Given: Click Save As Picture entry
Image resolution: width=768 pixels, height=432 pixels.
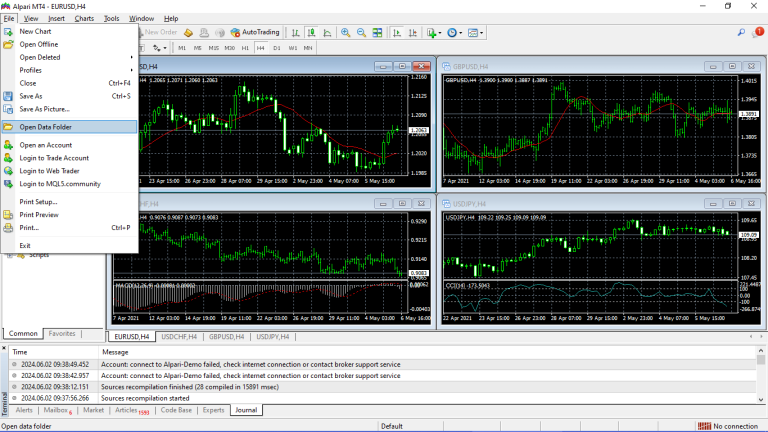Looking at the screenshot, I should tap(70, 109).
